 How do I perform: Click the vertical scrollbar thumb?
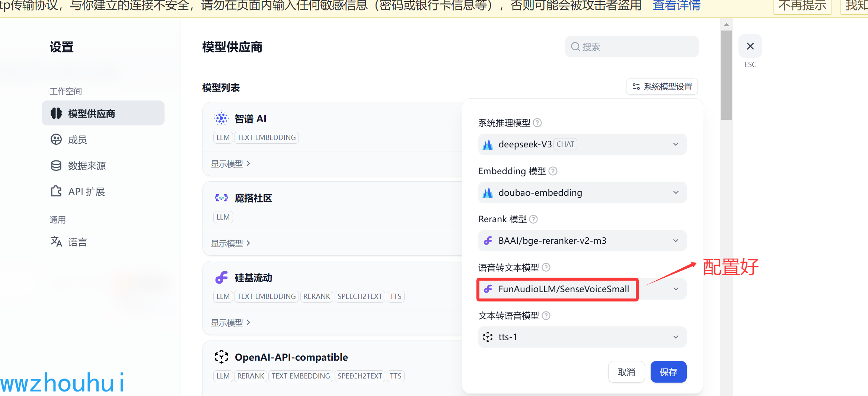tap(726, 75)
